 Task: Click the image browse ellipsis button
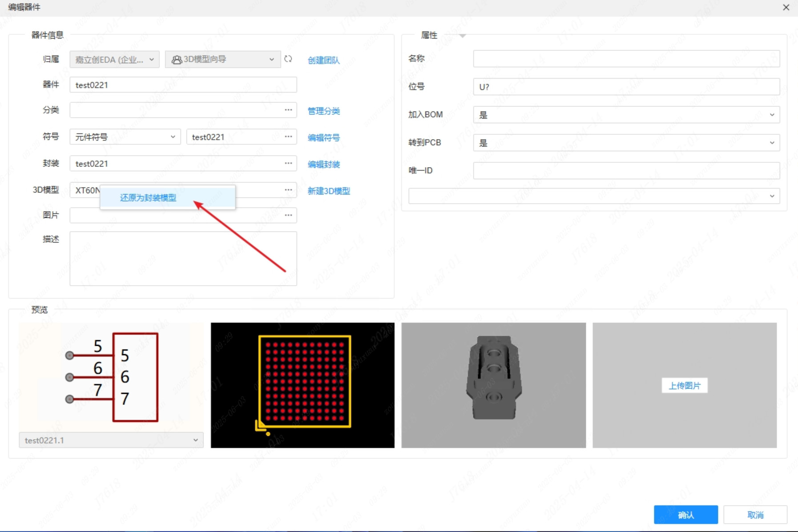pyautogui.click(x=288, y=216)
